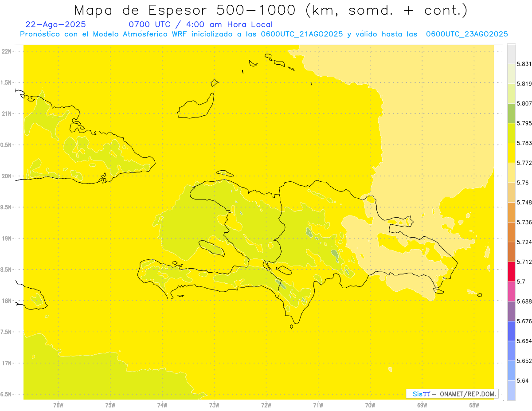Select the colorbar value "5.712"
Screen dimensions: 532x411
click(524, 262)
